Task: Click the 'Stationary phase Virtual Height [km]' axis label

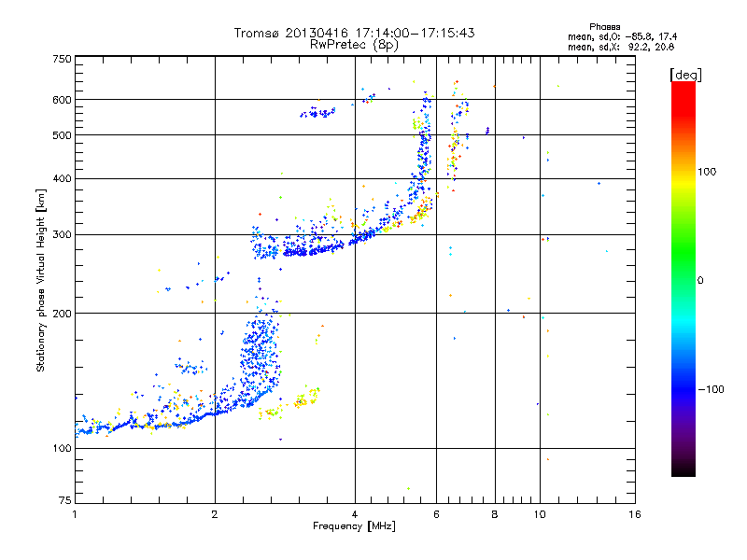Action: [x=40, y=280]
